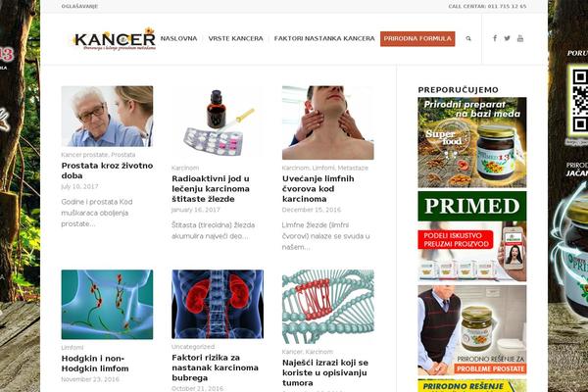
Task: Open the honey-based Super food ad banner
Action: click(472, 142)
